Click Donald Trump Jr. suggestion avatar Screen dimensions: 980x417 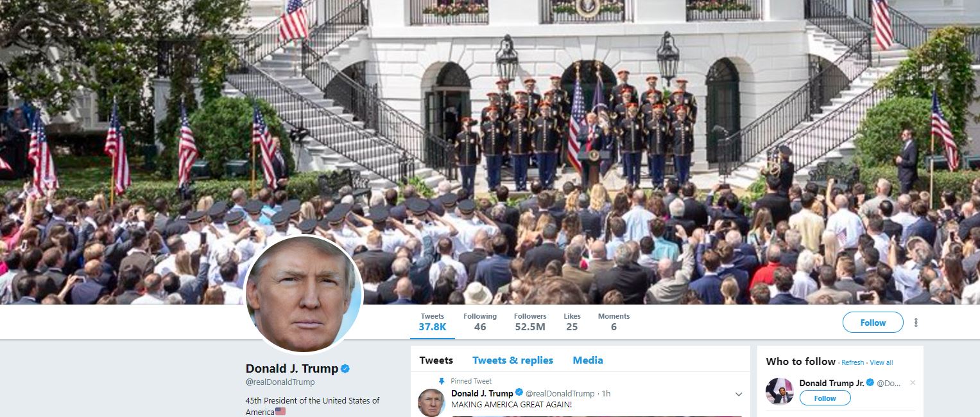779,391
